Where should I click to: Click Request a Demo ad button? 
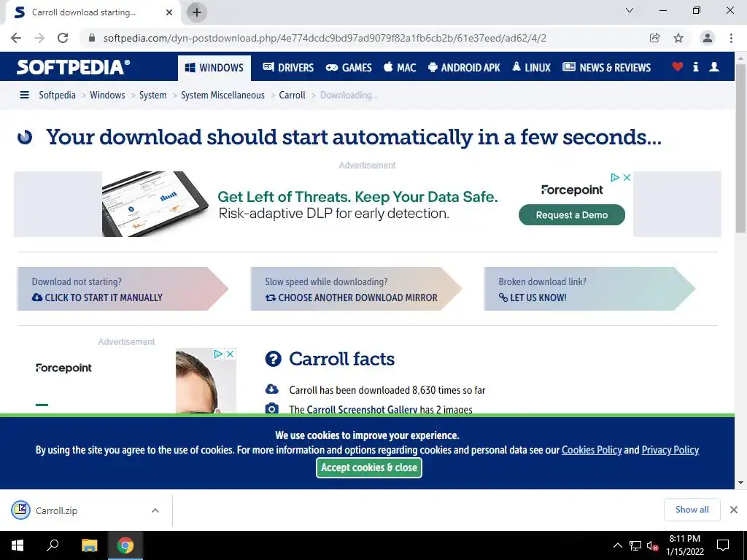click(x=572, y=215)
